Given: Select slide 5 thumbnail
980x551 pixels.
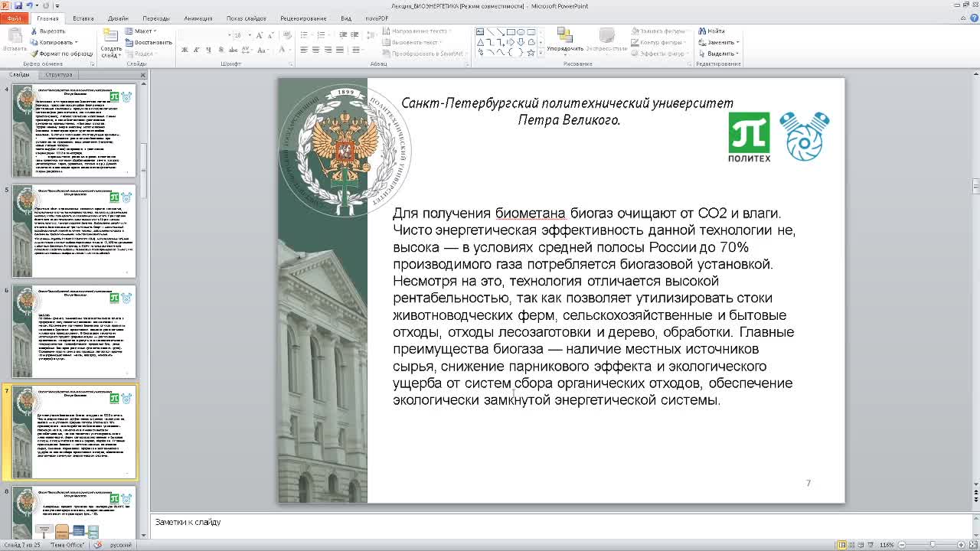Looking at the screenshot, I should [73, 231].
